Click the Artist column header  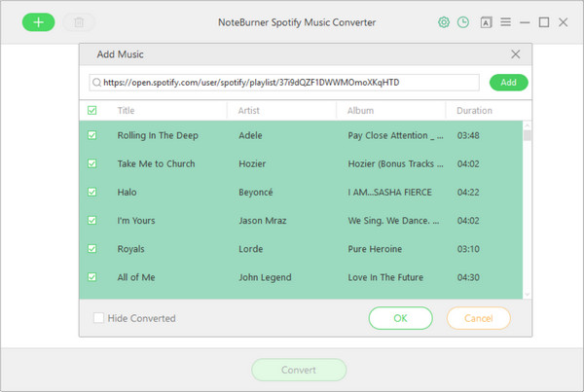click(x=249, y=111)
